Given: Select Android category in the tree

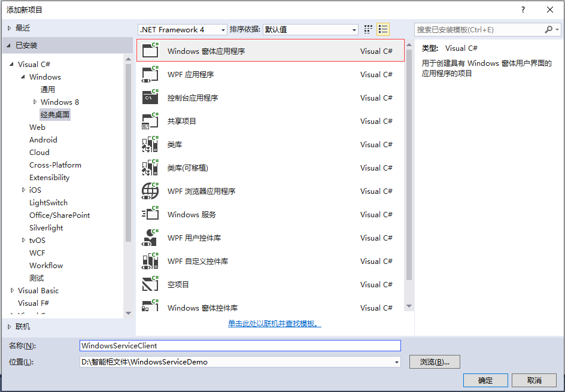Looking at the screenshot, I should [43, 140].
